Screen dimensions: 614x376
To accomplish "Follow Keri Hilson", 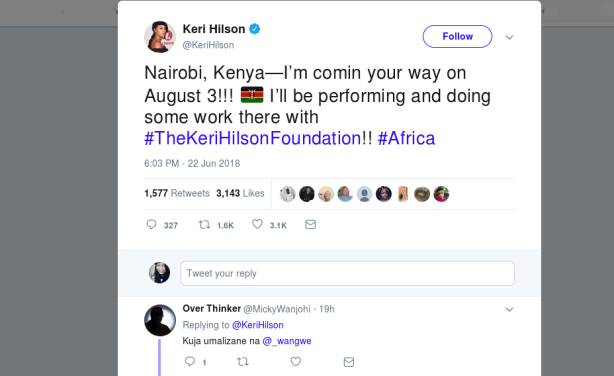I will coord(457,36).
